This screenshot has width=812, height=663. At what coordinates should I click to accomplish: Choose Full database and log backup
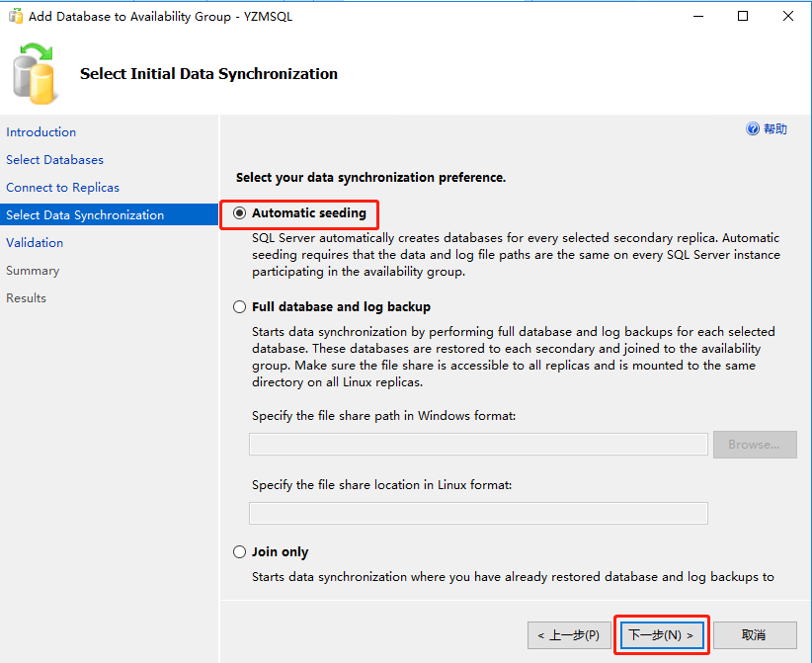240,307
